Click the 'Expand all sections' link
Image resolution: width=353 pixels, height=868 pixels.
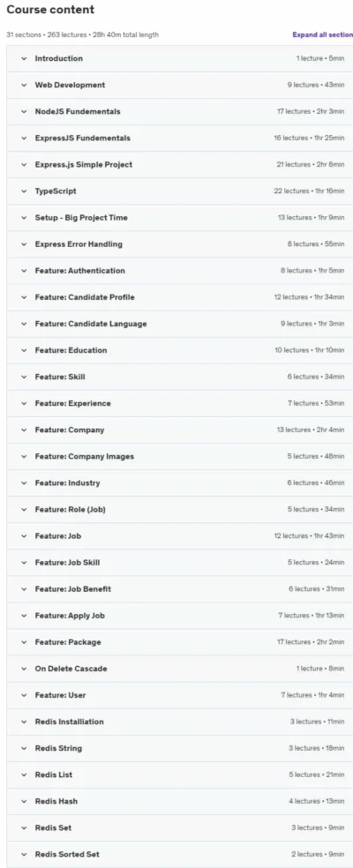coord(322,34)
